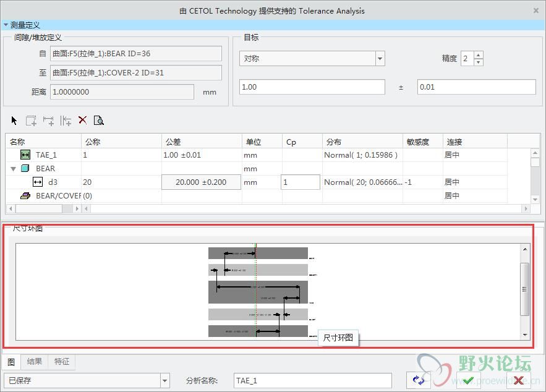Click the target nominal value 1.00 field

click(x=312, y=87)
